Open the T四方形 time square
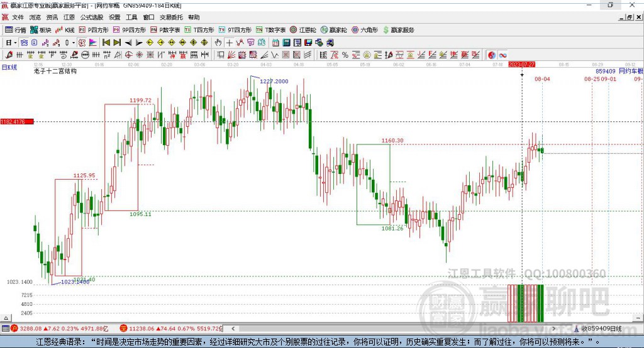The width and height of the screenshot is (644, 348). coord(199,30)
